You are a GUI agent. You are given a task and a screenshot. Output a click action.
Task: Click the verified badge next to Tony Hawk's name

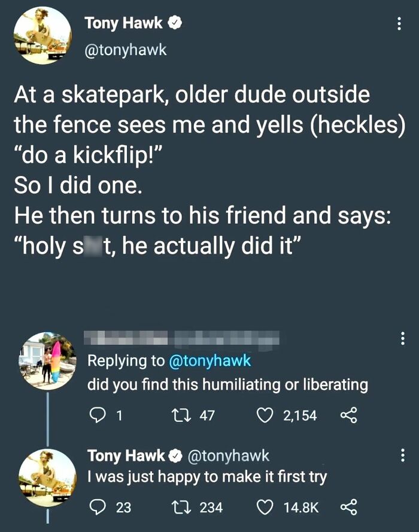[x=175, y=23]
